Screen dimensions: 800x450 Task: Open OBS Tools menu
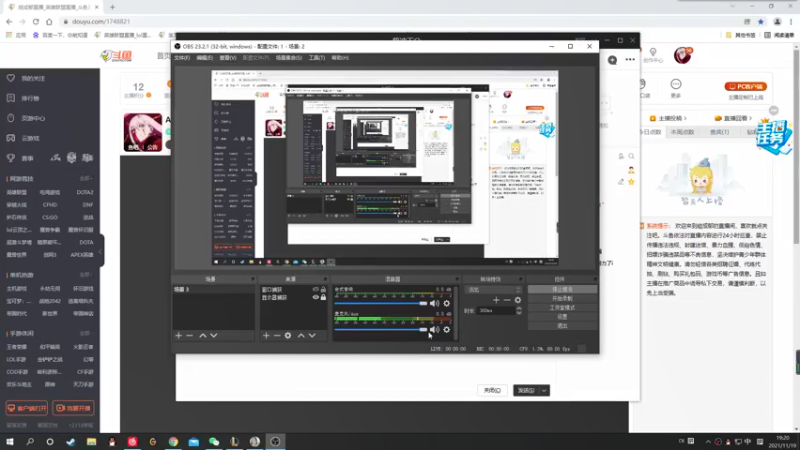pos(317,58)
